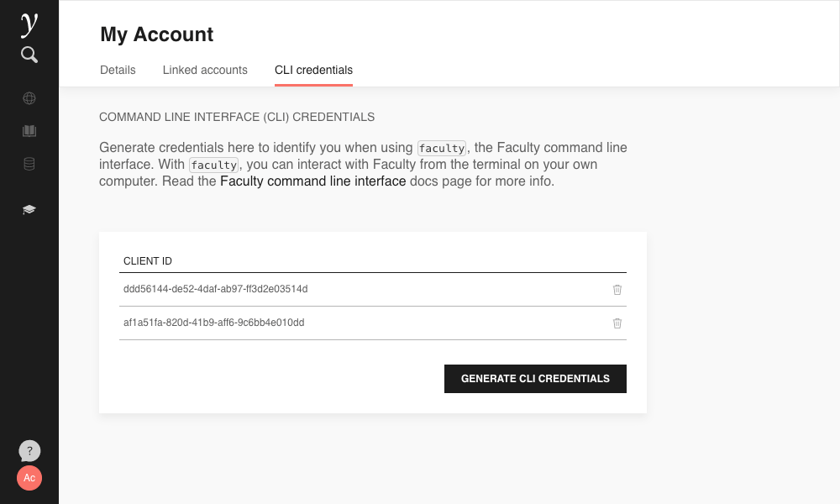Click the My Account page heading

pos(157,34)
